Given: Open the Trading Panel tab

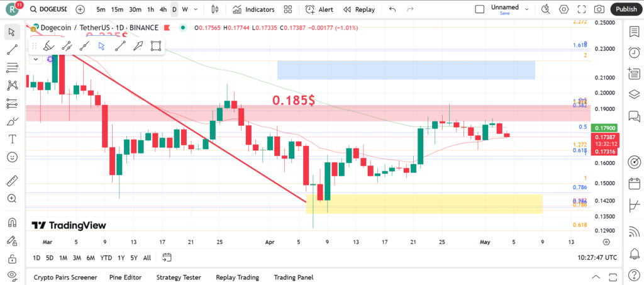Looking at the screenshot, I should click(x=294, y=277).
